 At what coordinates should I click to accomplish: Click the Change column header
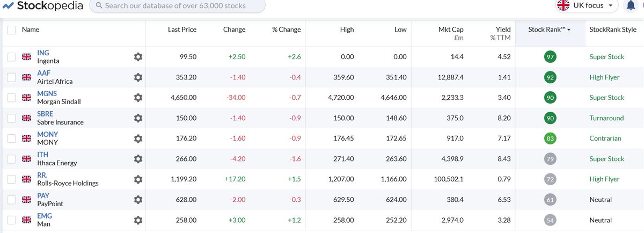234,30
